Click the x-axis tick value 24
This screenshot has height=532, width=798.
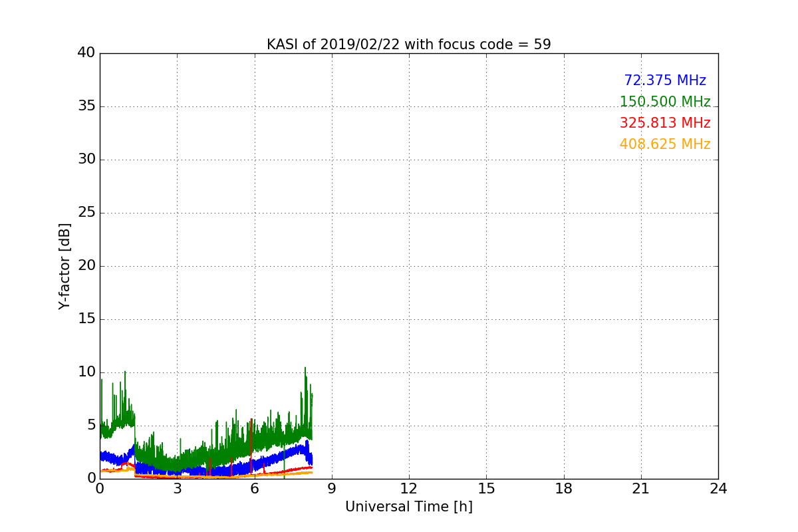718,489
